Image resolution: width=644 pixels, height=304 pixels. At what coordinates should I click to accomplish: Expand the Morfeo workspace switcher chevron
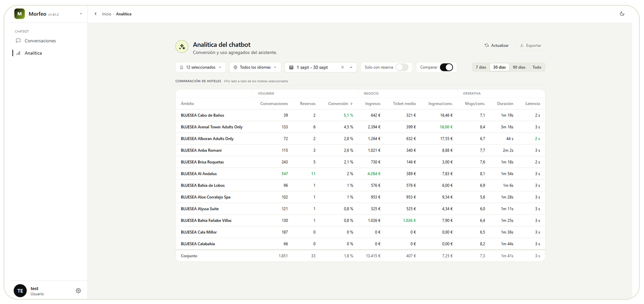tap(81, 14)
